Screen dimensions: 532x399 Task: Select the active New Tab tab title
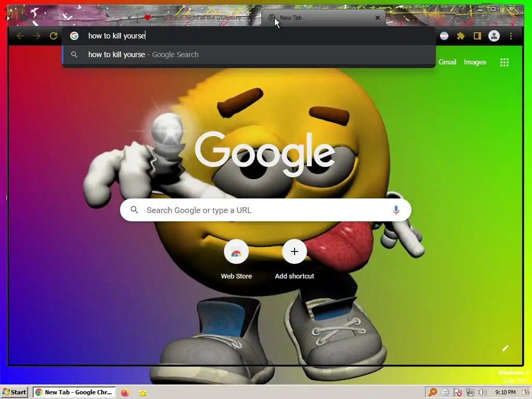291,18
